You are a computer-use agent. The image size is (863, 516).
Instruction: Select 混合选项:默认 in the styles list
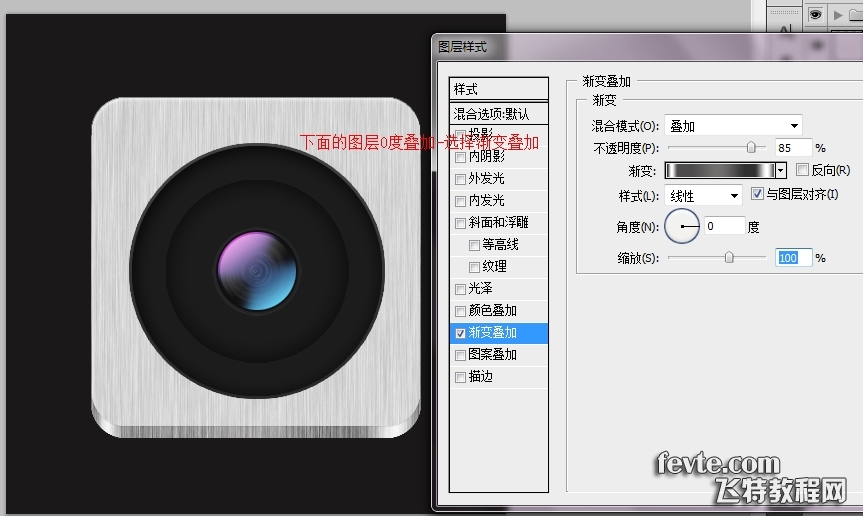click(x=499, y=114)
